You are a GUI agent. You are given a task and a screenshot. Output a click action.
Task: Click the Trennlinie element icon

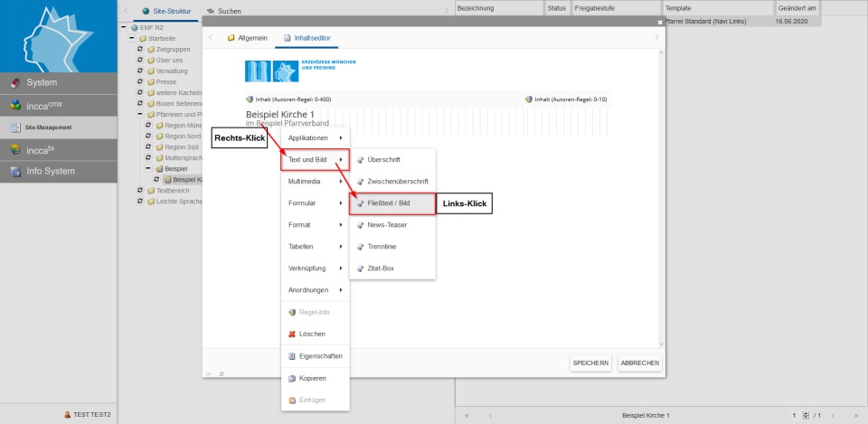coord(360,247)
